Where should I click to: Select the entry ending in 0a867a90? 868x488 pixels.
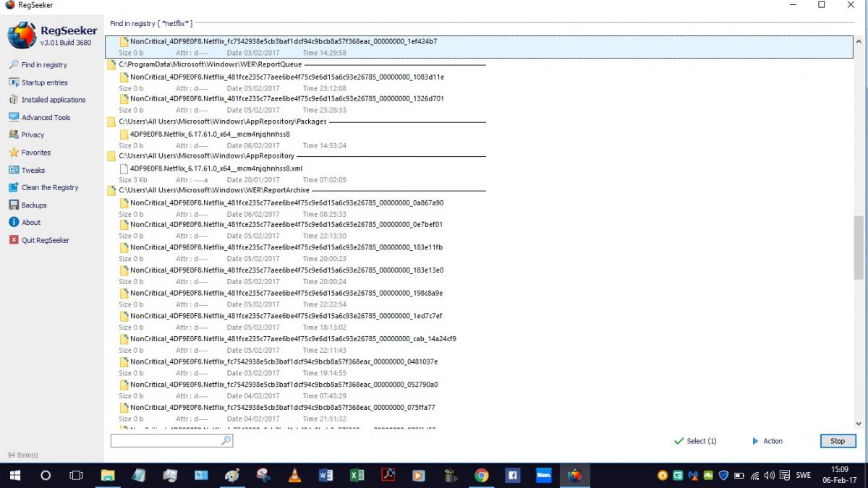pyautogui.click(x=287, y=203)
